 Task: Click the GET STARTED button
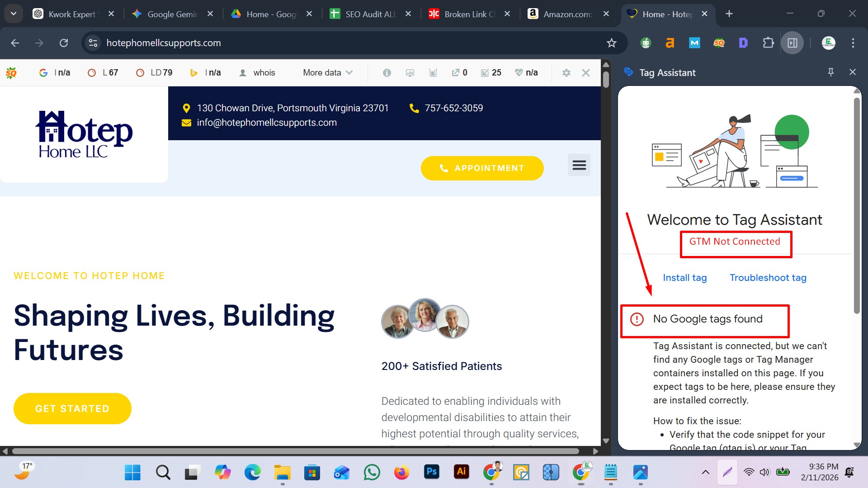(x=72, y=408)
